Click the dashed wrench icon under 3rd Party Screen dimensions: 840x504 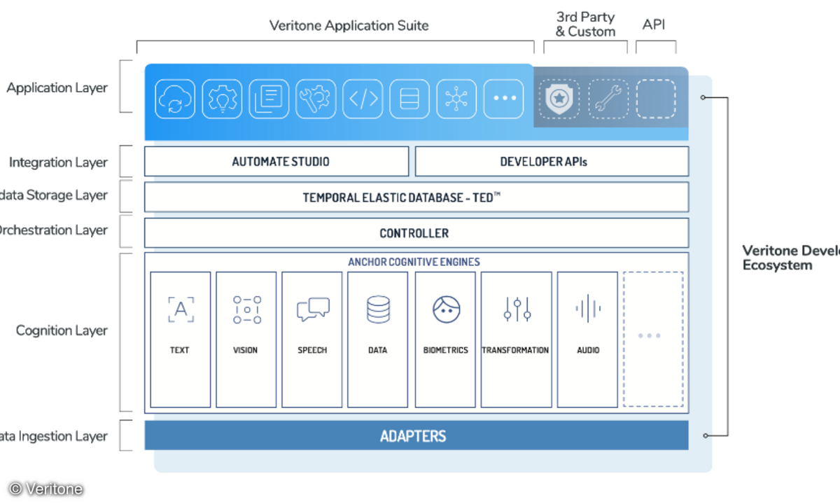(608, 99)
